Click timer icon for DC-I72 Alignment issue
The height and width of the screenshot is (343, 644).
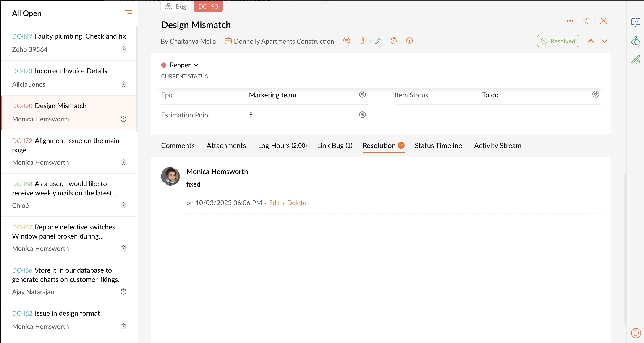tap(123, 162)
